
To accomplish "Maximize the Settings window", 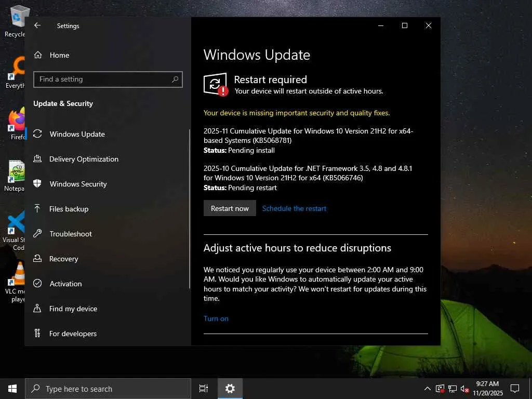I will [x=404, y=25].
